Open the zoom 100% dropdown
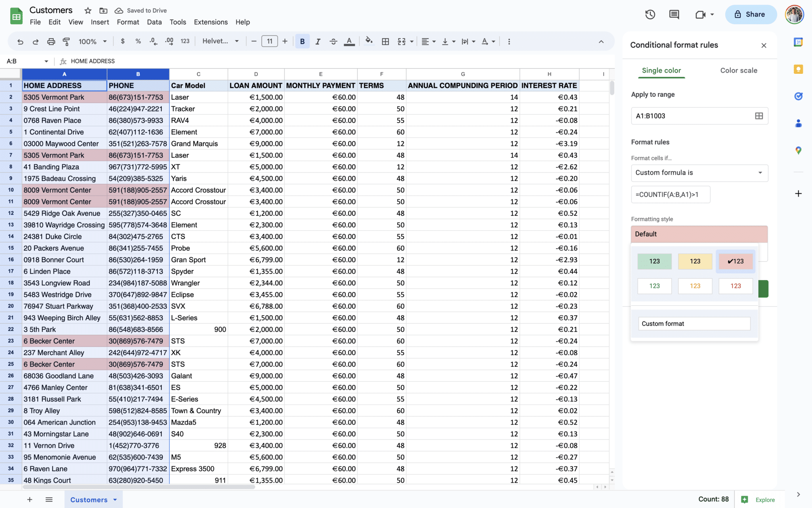The width and height of the screenshot is (812, 508). tap(92, 41)
